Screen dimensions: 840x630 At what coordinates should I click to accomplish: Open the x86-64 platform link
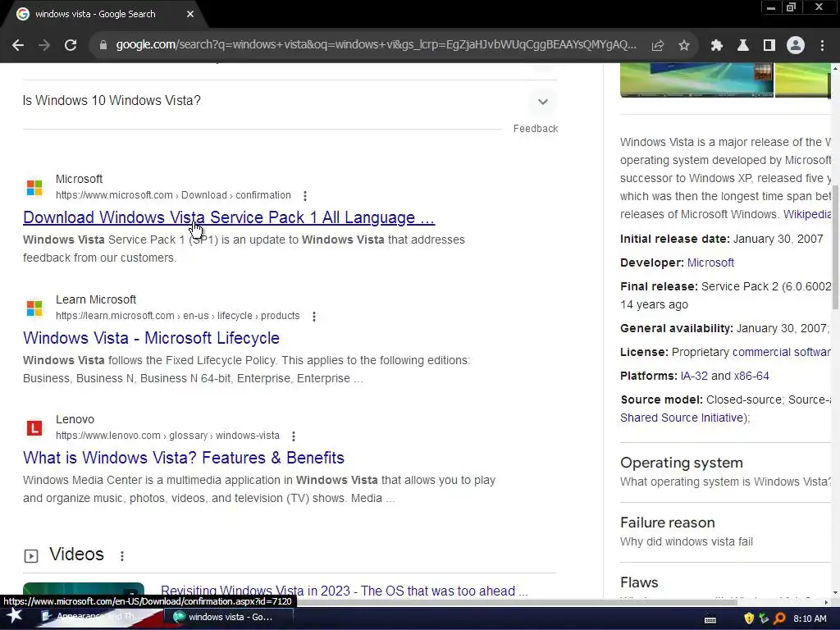[751, 376]
